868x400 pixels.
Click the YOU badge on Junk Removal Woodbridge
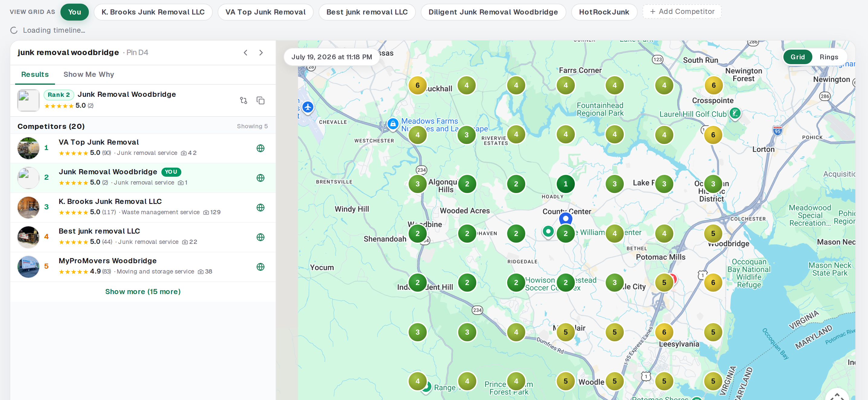(171, 172)
